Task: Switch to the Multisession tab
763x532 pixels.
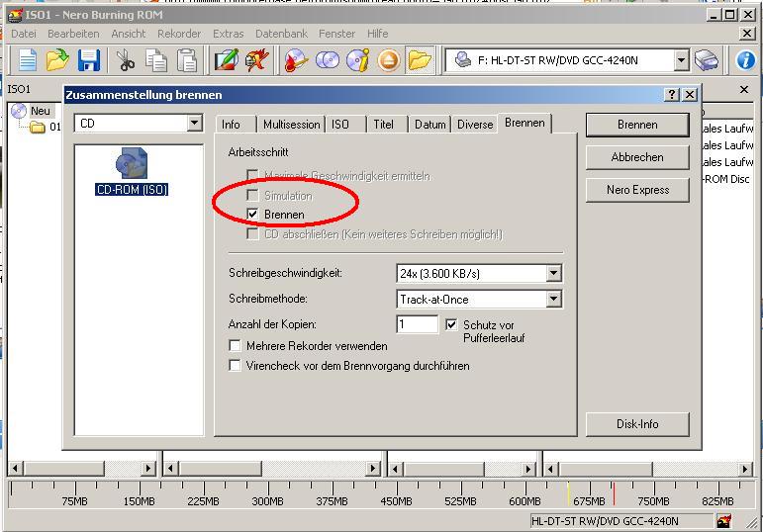Action: pyautogui.click(x=292, y=125)
